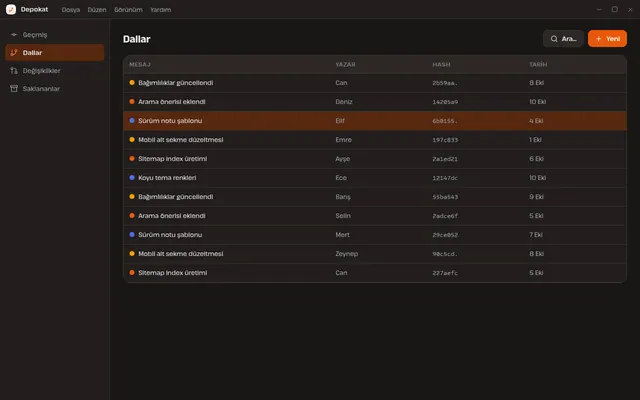This screenshot has height=400, width=640.
Task: Switch to Değişiklikler sidebar section
Action: (55, 71)
